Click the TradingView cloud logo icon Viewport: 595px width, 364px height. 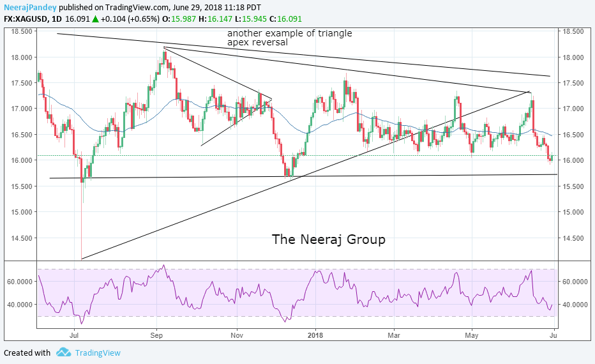click(x=63, y=353)
